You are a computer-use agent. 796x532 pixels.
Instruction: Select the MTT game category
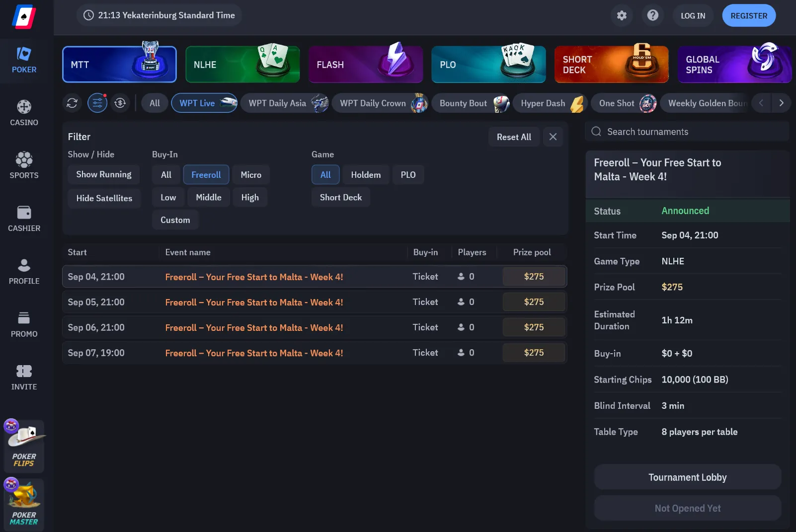coord(119,65)
